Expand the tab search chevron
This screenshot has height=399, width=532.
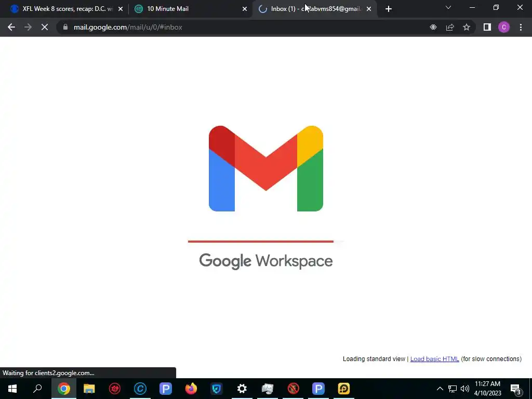[448, 7]
